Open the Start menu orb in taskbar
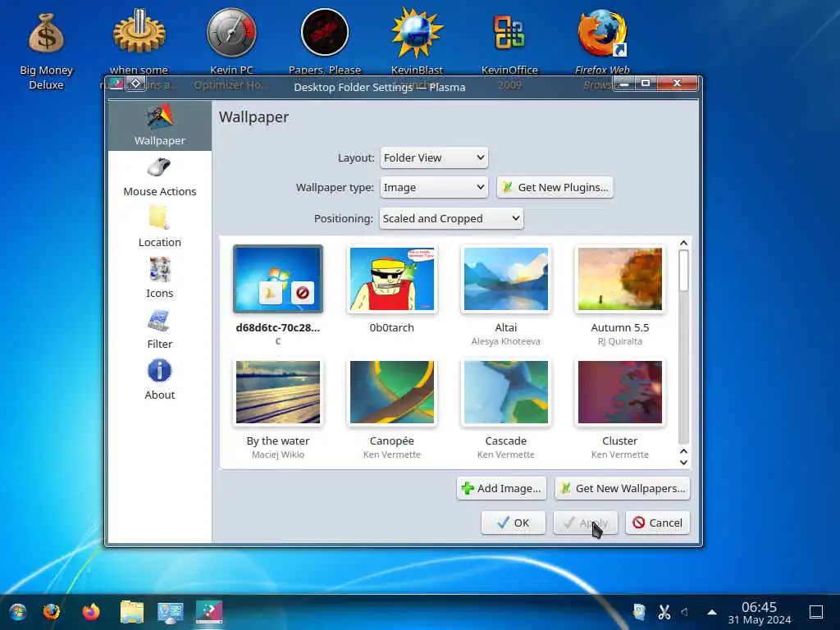Image resolution: width=840 pixels, height=630 pixels. (x=18, y=612)
